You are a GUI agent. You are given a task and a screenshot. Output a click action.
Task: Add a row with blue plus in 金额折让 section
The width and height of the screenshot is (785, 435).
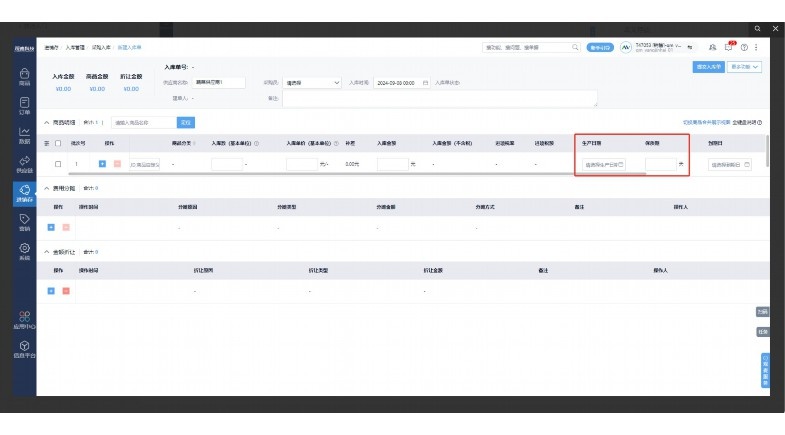point(51,291)
